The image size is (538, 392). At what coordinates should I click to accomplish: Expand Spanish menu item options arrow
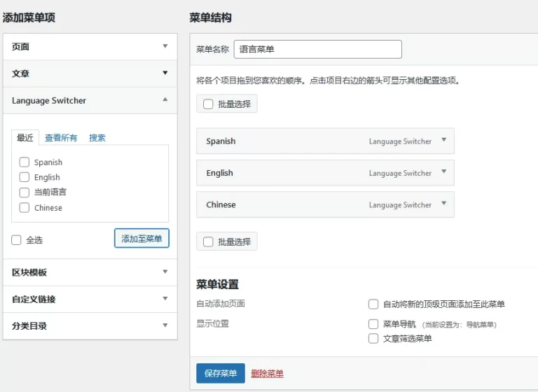[443, 140]
